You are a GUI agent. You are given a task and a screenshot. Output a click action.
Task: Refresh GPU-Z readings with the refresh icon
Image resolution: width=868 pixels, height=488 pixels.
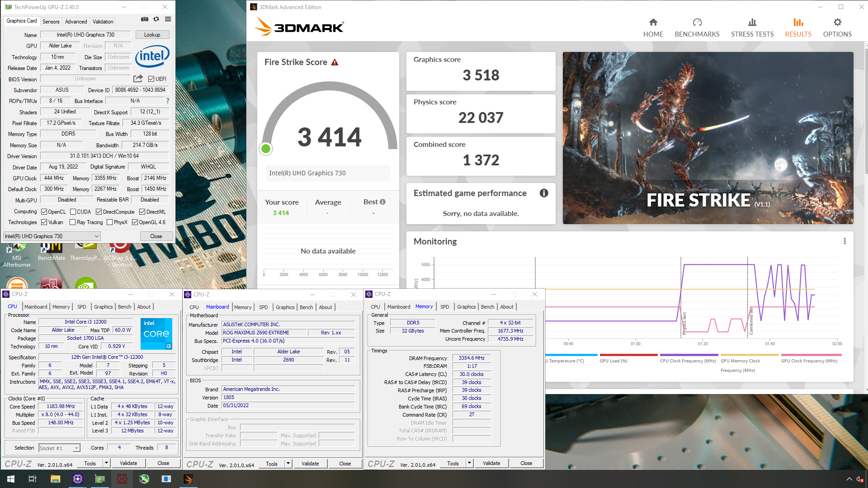coord(156,19)
